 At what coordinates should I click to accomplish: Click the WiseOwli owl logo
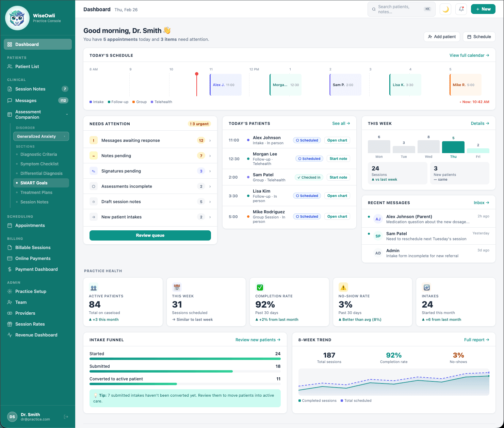point(17,18)
